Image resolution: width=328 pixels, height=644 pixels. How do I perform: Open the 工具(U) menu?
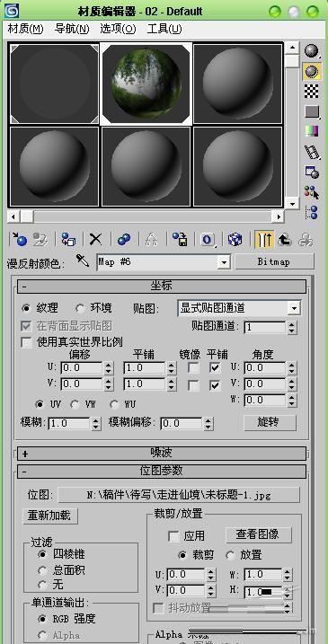[164, 29]
